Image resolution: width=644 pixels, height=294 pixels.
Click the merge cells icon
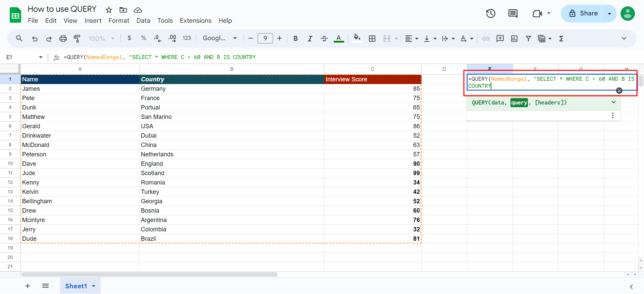pos(387,39)
